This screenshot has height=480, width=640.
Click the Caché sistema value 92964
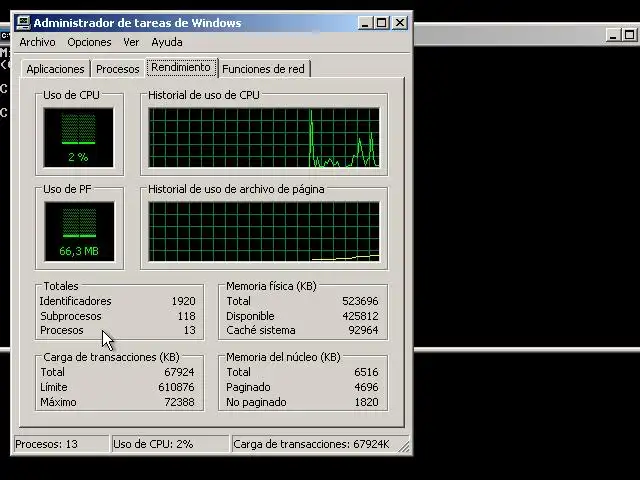click(363, 330)
